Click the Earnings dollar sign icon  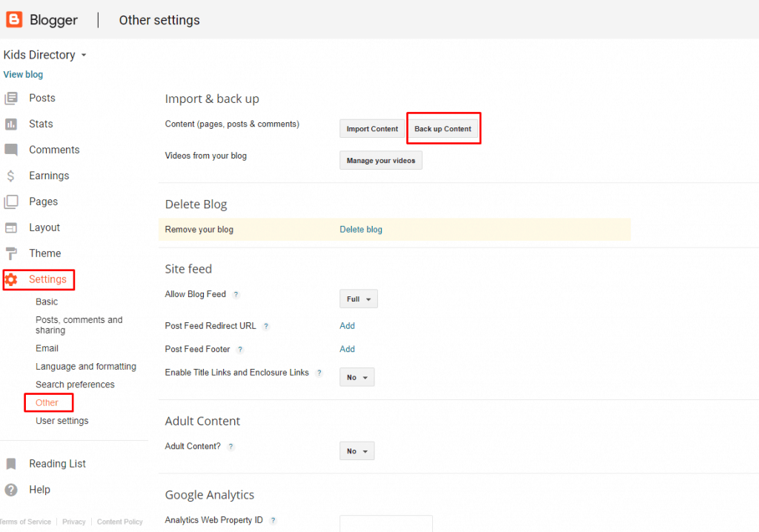(x=10, y=176)
